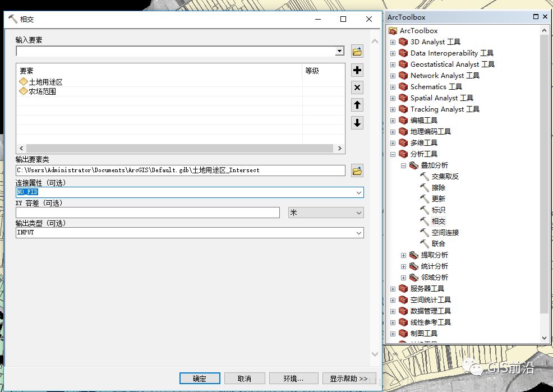Image resolution: width=553 pixels, height=392 pixels.
Task: Expand 统计分析 toolset node
Action: pos(403,266)
